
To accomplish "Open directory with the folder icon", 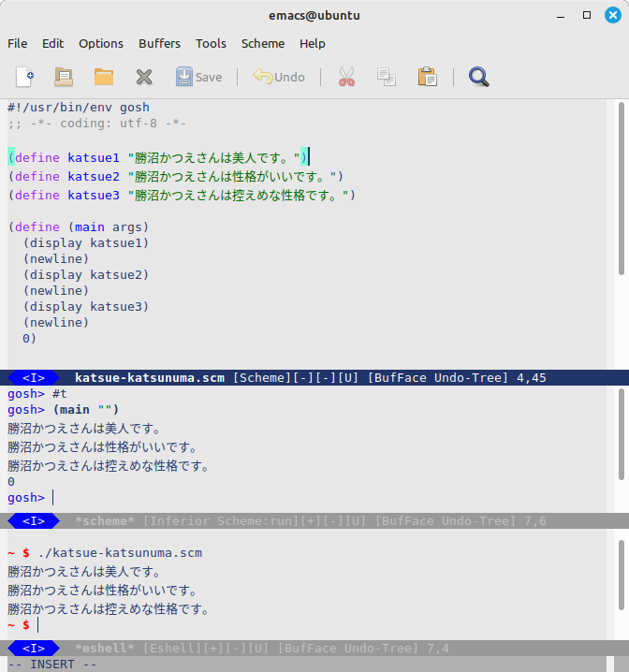I will point(104,77).
